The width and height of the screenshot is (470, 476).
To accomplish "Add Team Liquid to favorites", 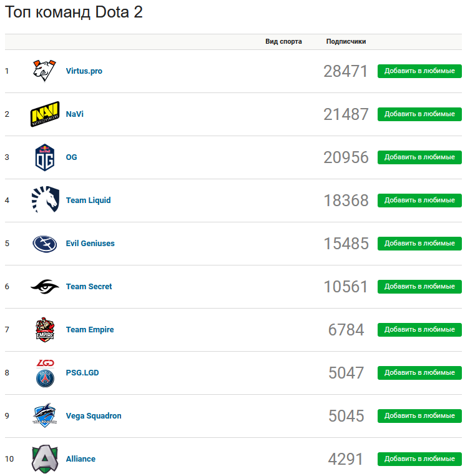I will coord(419,201).
